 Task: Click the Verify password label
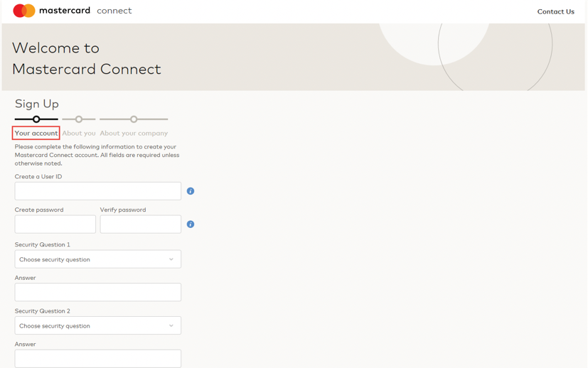click(123, 210)
